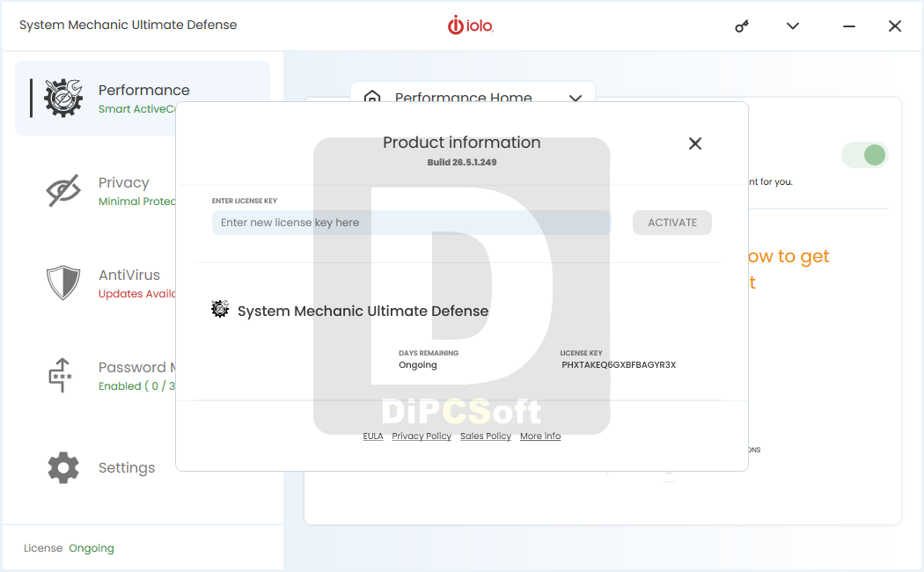Screen dimensions: 924x572
Task: Click the System Mechanic Ultimate Defense window title
Action: point(128,25)
